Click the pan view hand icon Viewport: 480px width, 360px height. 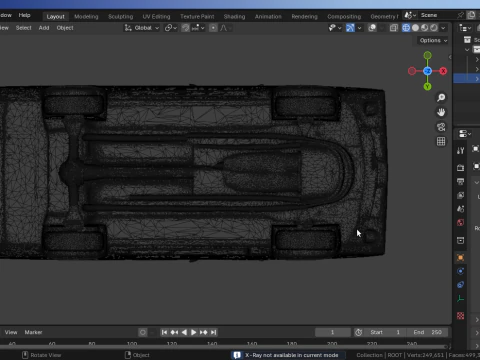click(x=441, y=112)
